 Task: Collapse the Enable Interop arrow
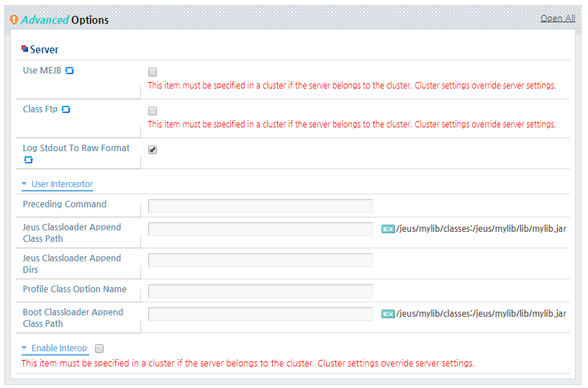[x=24, y=348]
